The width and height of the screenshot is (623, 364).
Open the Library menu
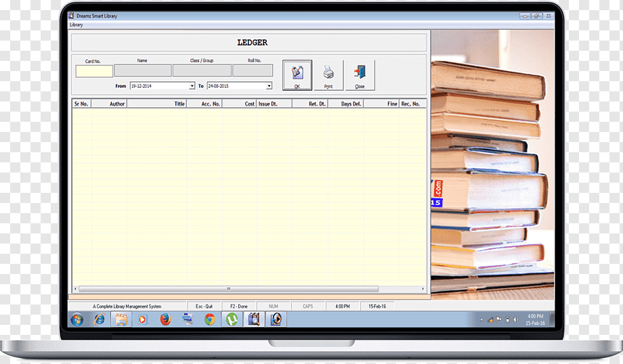[77, 24]
